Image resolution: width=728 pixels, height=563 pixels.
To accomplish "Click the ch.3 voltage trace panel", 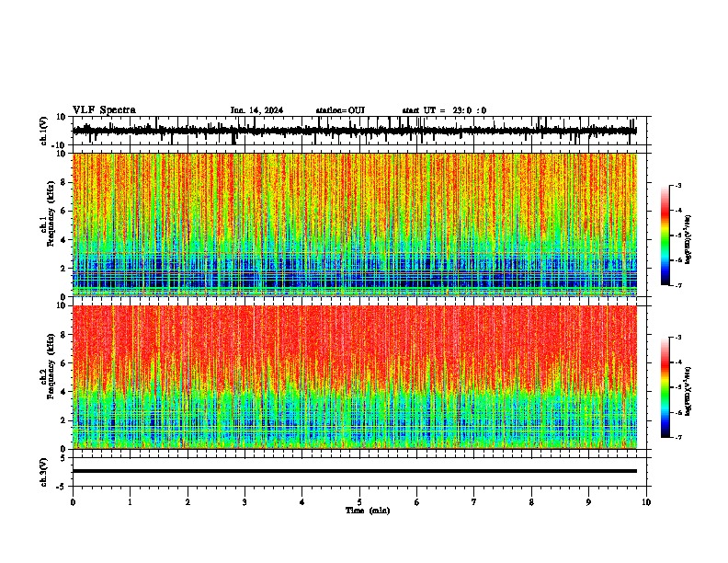I will click(359, 472).
